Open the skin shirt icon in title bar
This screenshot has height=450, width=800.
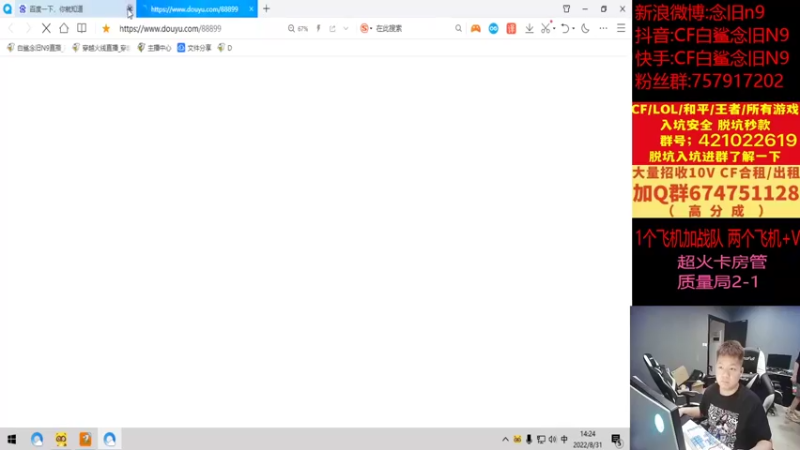[566, 9]
